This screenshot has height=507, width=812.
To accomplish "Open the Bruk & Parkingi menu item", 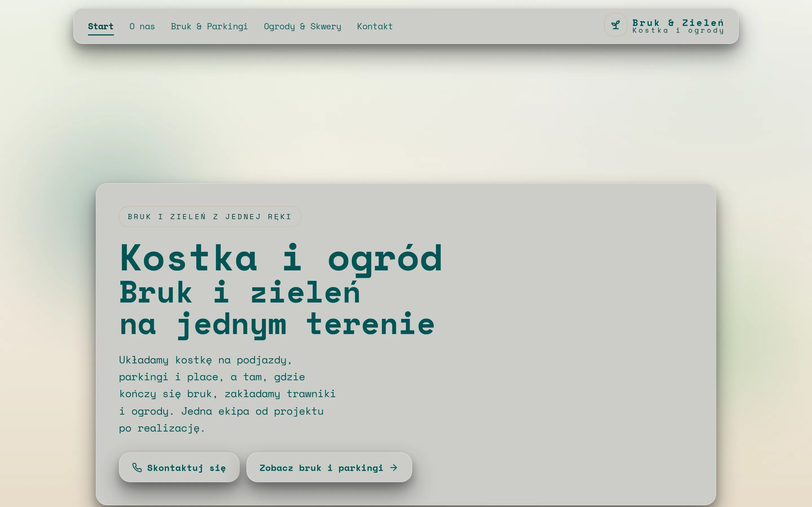I will click(x=209, y=26).
